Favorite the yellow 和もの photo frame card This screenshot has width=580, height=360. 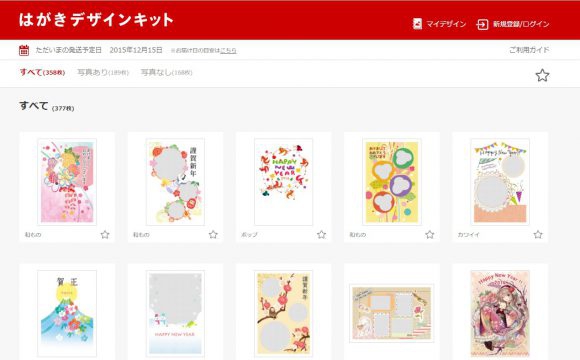(429, 235)
